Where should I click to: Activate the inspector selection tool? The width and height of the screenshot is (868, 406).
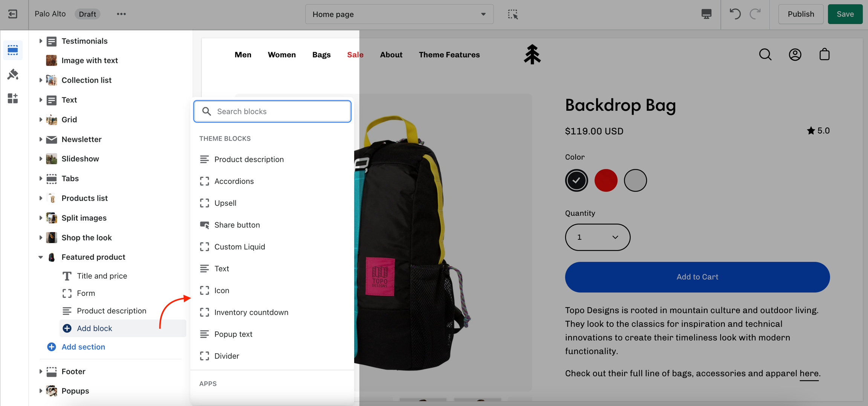(x=512, y=14)
